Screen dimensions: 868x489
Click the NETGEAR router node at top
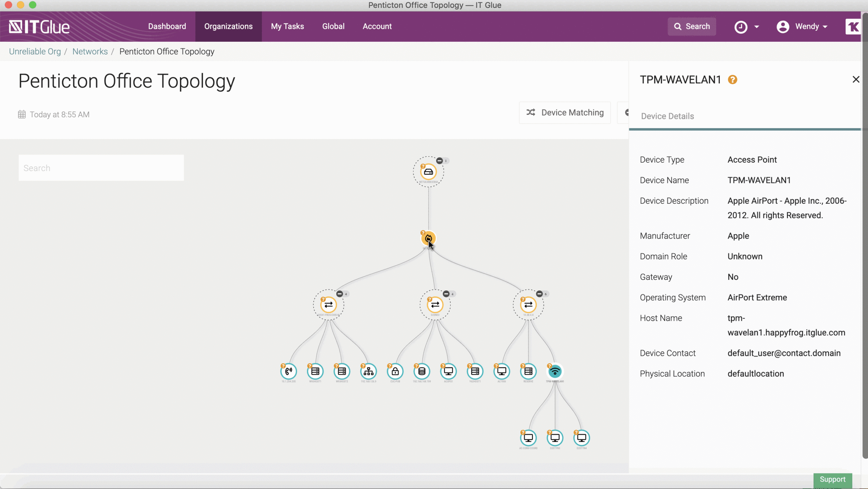click(x=428, y=172)
